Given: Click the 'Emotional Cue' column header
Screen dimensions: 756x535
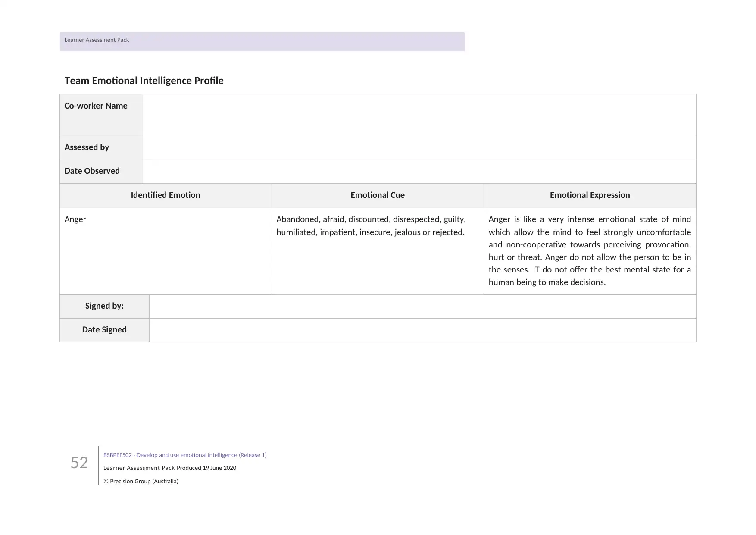Looking at the screenshot, I should [x=378, y=195].
